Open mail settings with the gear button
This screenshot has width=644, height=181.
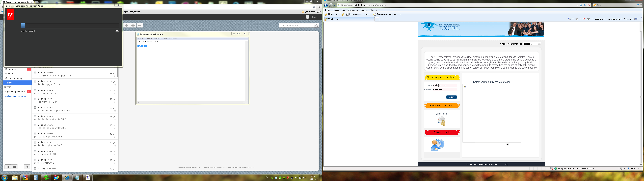27,167
